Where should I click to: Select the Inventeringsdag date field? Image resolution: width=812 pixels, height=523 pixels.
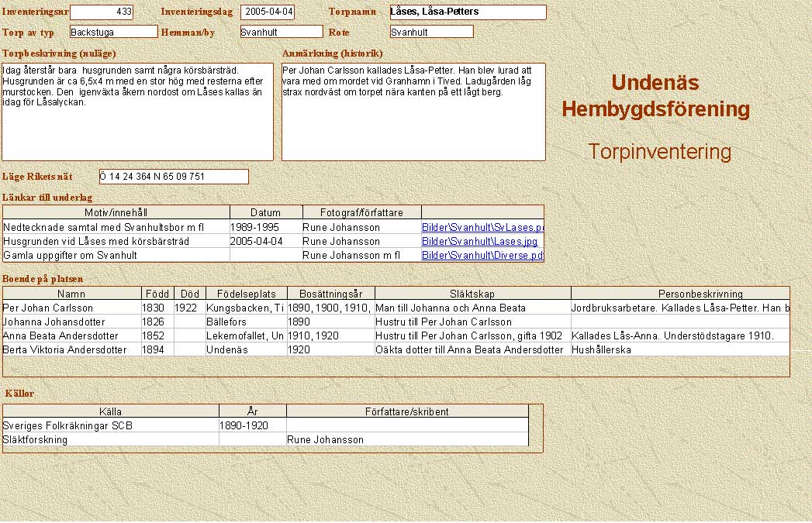[268, 12]
